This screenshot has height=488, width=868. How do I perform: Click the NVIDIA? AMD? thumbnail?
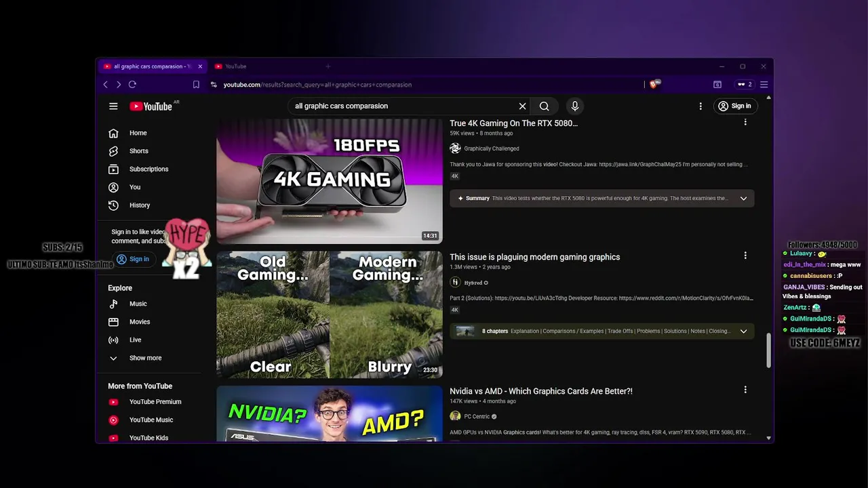point(330,413)
